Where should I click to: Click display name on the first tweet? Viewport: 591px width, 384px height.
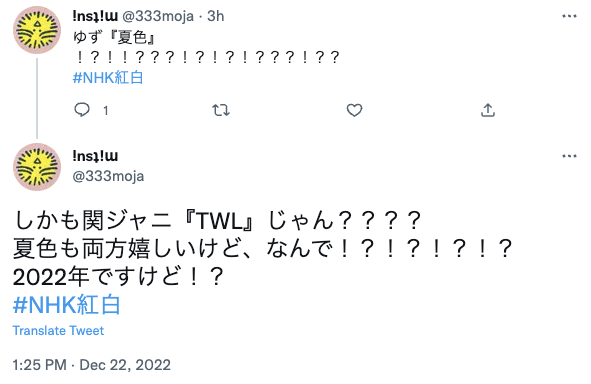click(x=95, y=16)
